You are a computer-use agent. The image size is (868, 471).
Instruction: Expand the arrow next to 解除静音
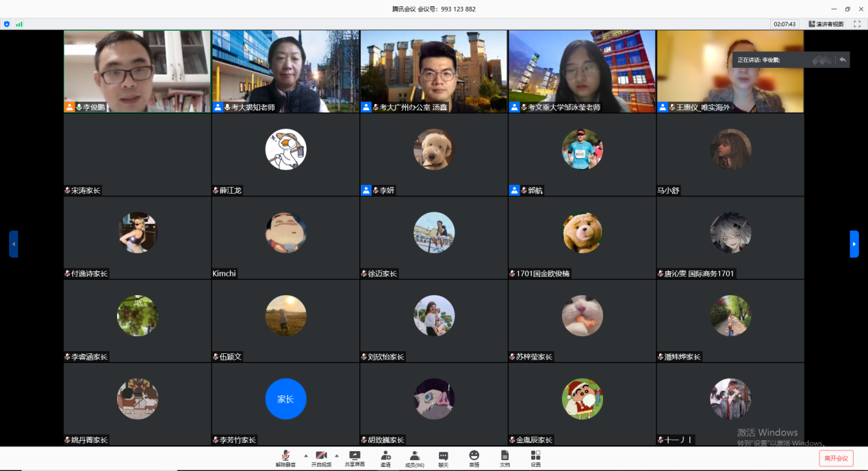pos(305,455)
